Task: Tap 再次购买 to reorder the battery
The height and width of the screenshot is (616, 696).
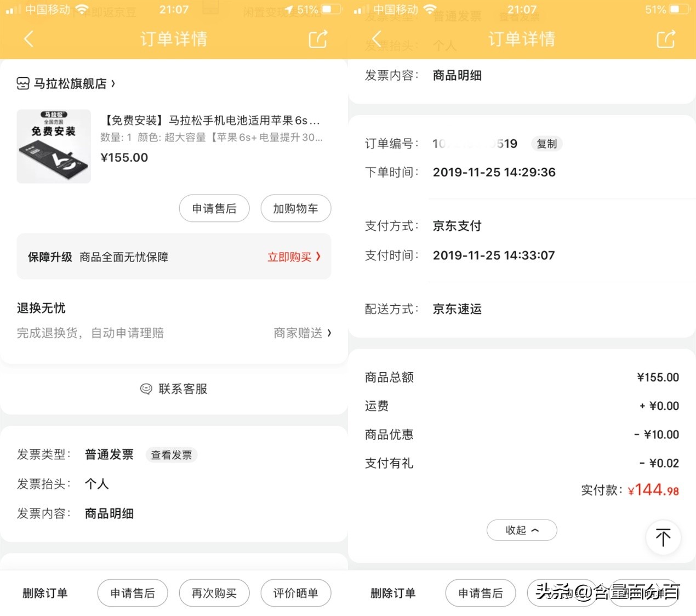Action: pos(214,593)
